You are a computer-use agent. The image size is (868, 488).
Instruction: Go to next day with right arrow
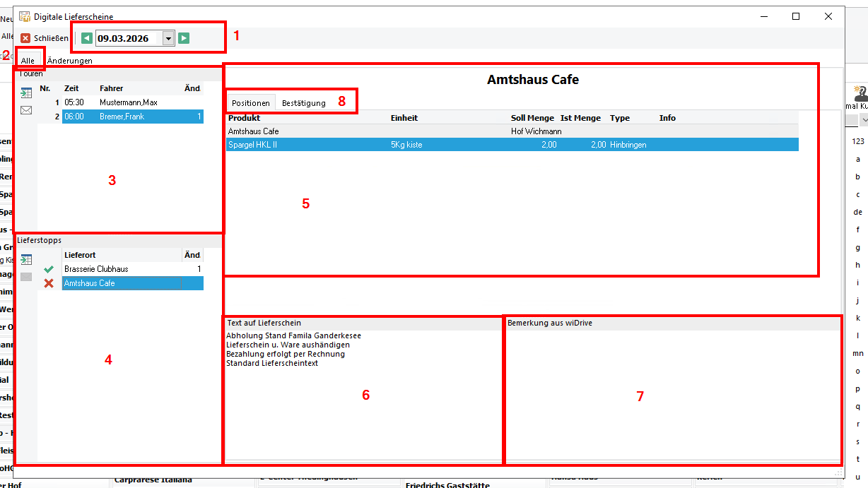184,38
